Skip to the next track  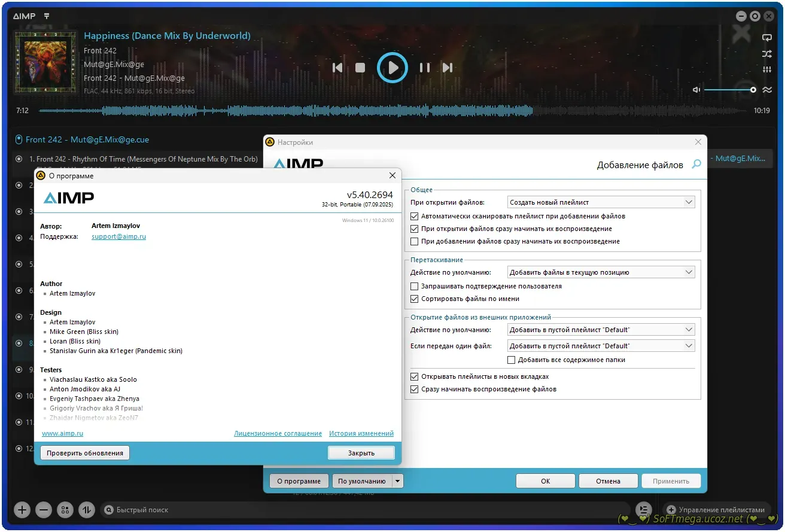pyautogui.click(x=448, y=68)
